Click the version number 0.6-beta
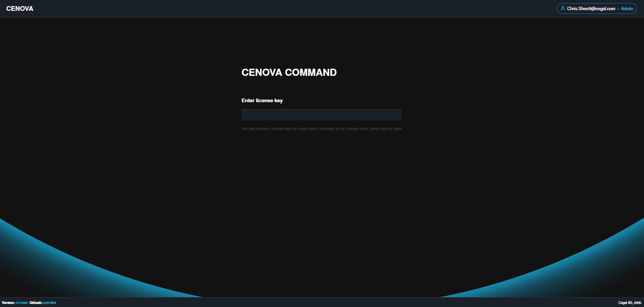 pos(22,303)
